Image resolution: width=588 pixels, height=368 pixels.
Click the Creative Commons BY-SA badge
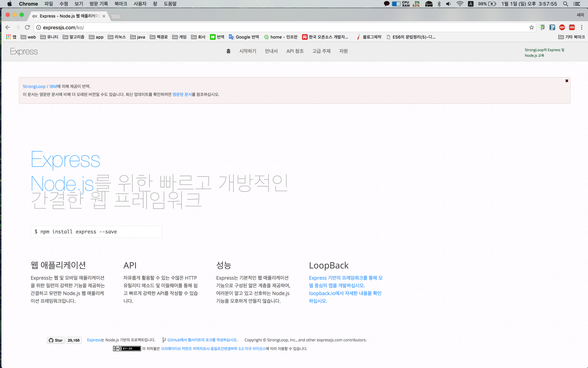point(127,348)
